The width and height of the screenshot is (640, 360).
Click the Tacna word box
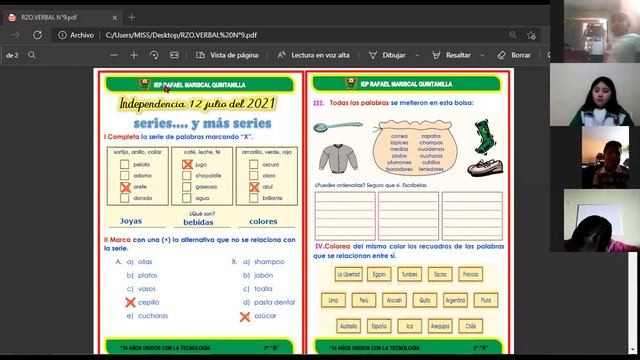point(440,274)
